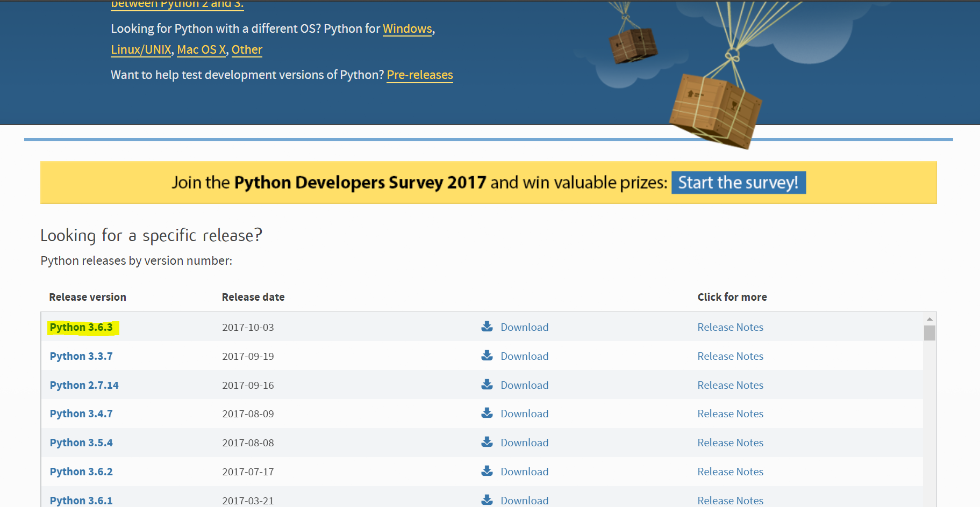Click download icon for Python 3.6.1
The width and height of the screenshot is (980, 507).
pyautogui.click(x=487, y=500)
